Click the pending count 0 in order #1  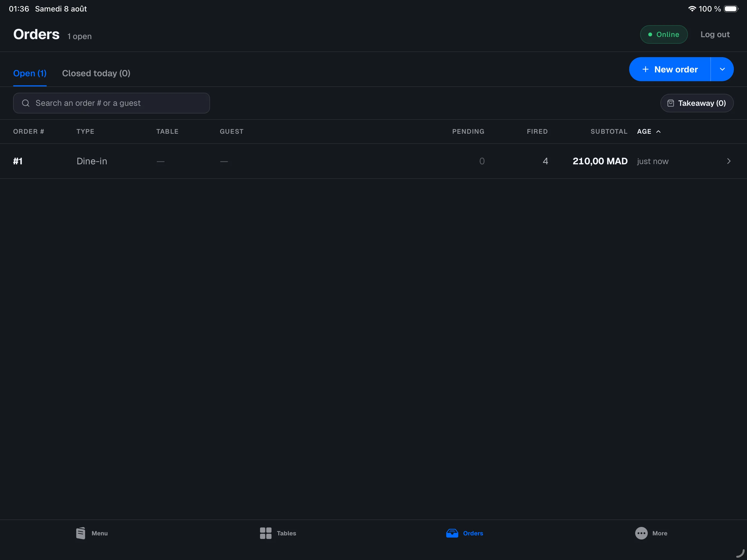[x=482, y=161]
